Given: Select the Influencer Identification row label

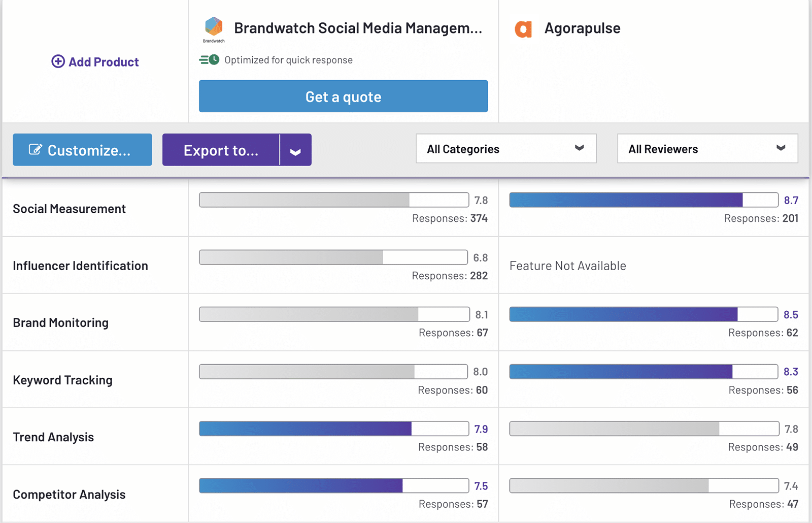Looking at the screenshot, I should pyautogui.click(x=80, y=266).
